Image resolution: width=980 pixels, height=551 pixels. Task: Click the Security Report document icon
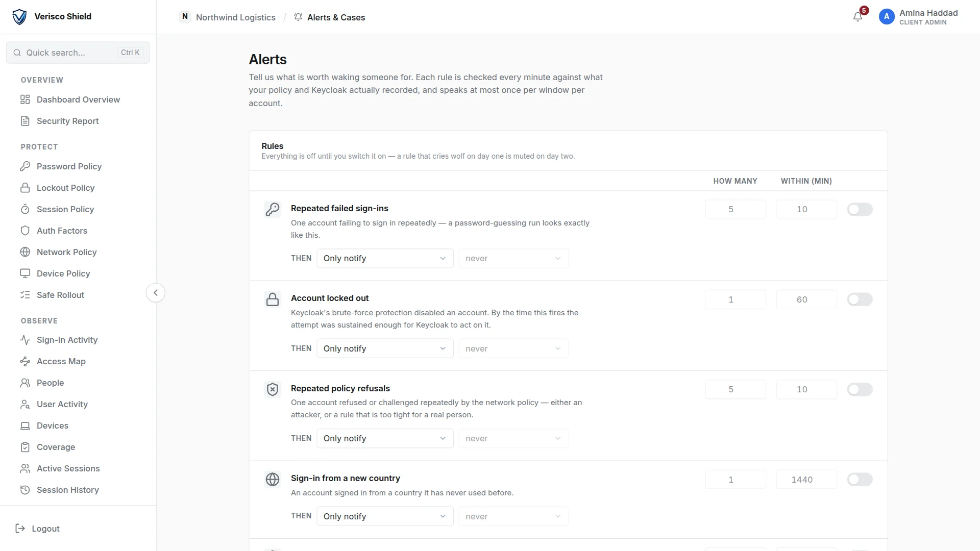(x=25, y=121)
